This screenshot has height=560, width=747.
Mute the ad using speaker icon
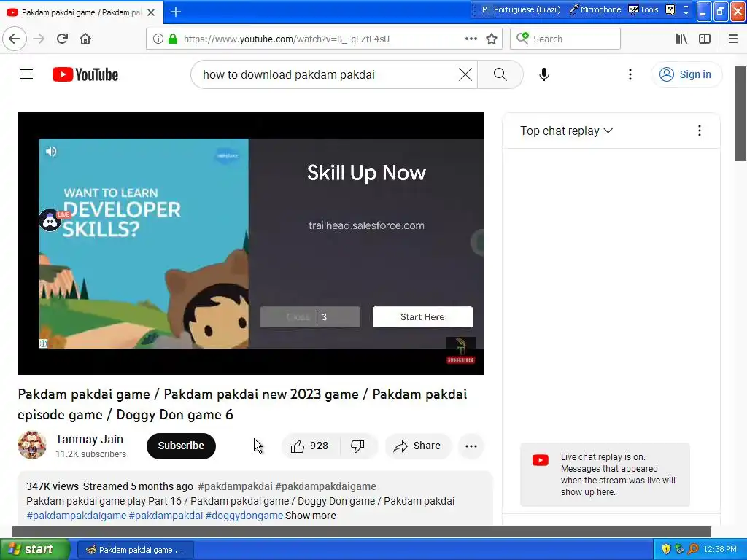[x=51, y=152]
